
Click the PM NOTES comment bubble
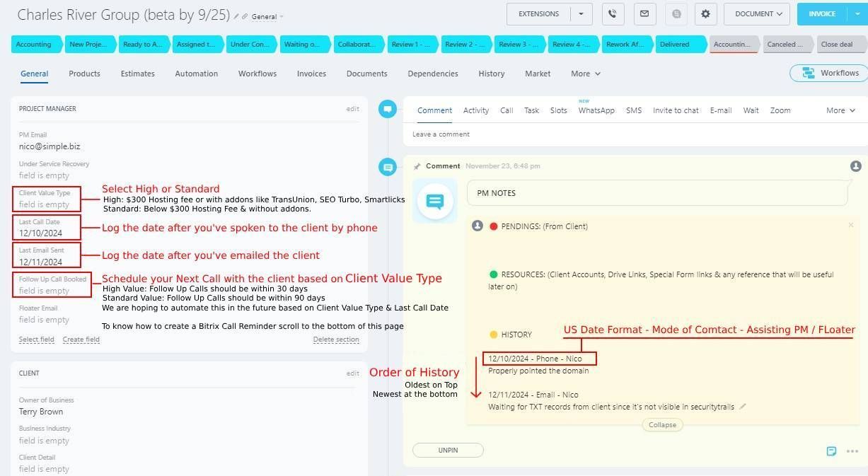pos(657,192)
